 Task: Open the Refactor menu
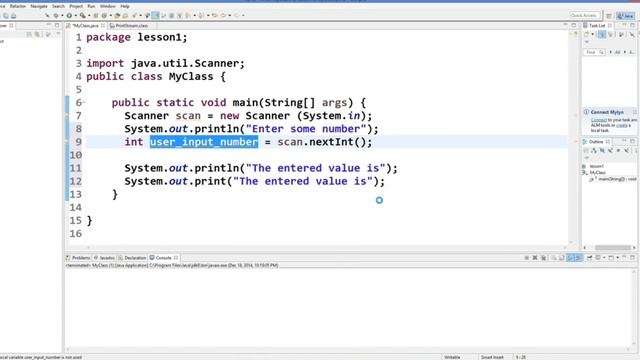(x=18, y=6)
